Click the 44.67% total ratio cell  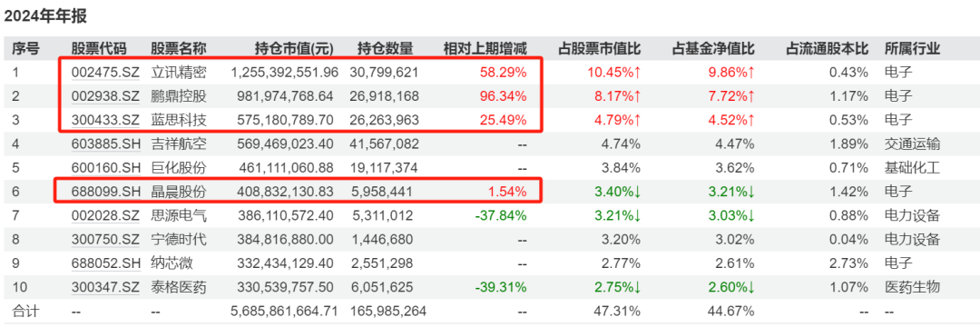731,311
